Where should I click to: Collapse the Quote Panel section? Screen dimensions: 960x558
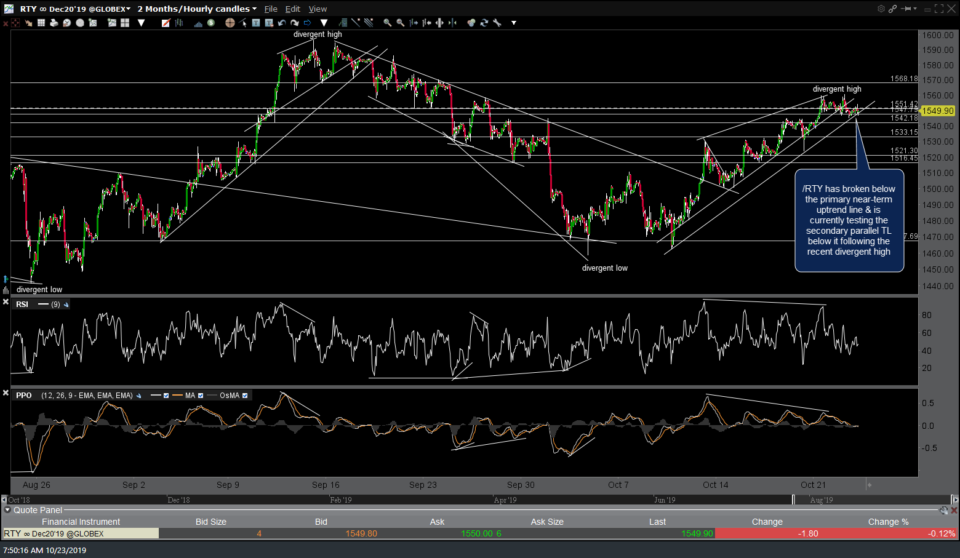[8, 509]
